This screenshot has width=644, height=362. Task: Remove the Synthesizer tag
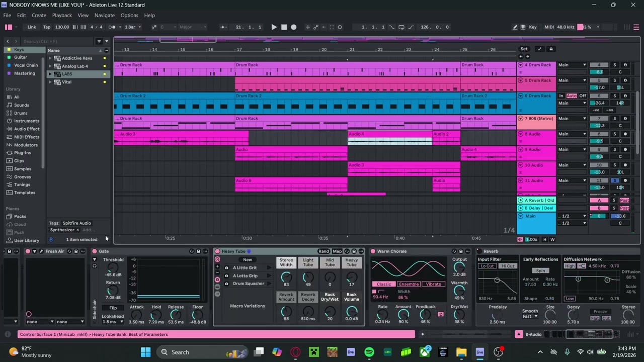coord(77,230)
